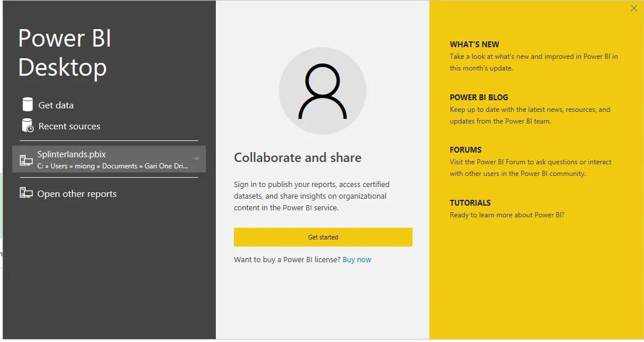Close the Power BI start dialog
644x342 pixels.
(x=633, y=8)
